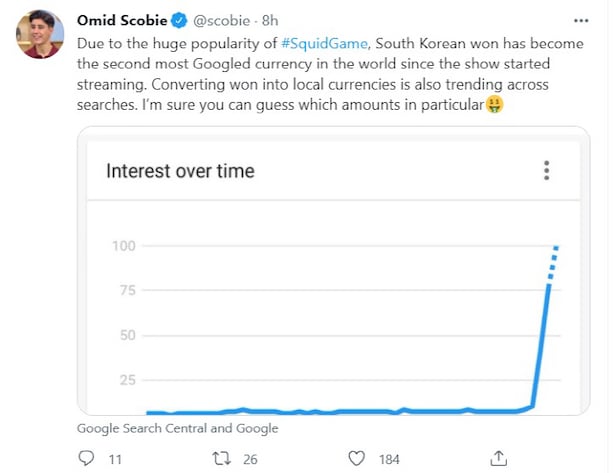Screen dimensions: 616x473
Task: Click the retweet count of 26
Action: point(249,459)
